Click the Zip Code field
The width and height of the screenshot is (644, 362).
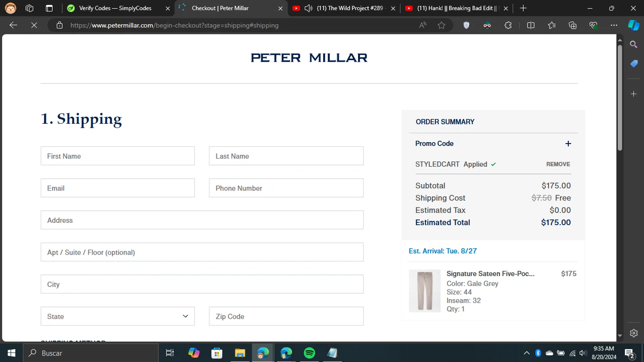pos(286,316)
